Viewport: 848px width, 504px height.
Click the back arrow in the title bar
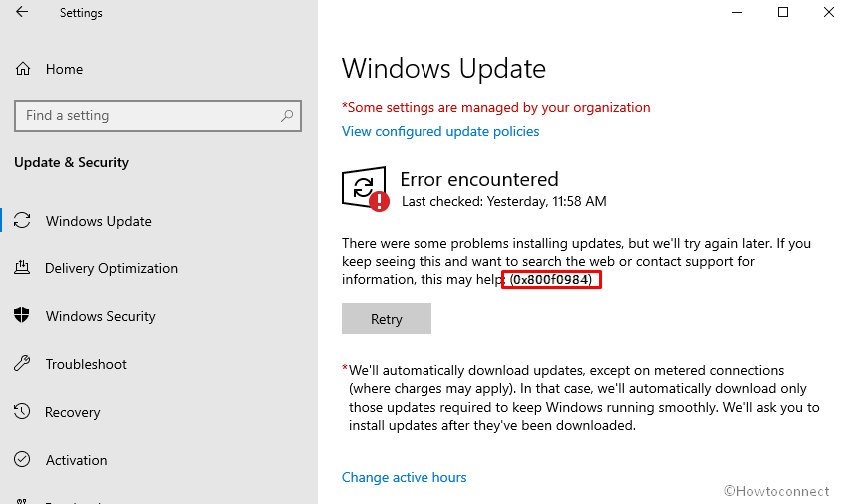coord(22,13)
